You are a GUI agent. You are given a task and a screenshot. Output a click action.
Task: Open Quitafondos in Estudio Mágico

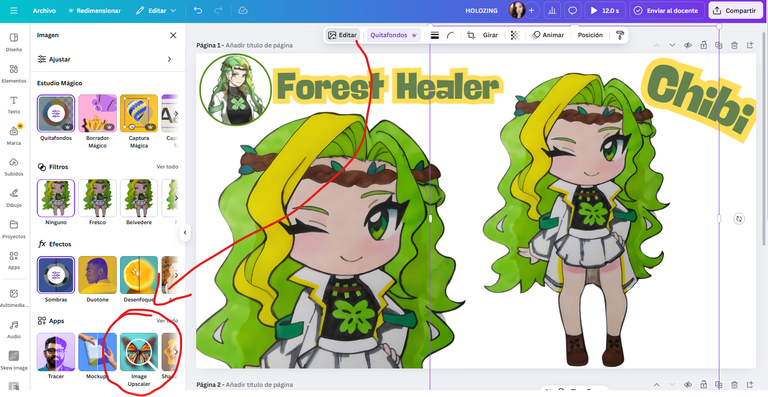point(56,114)
